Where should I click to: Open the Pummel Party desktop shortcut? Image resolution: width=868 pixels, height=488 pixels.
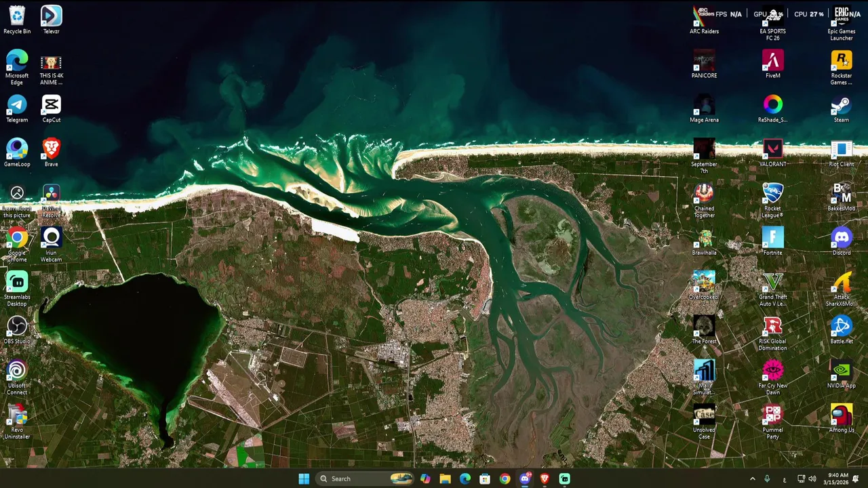(772, 422)
